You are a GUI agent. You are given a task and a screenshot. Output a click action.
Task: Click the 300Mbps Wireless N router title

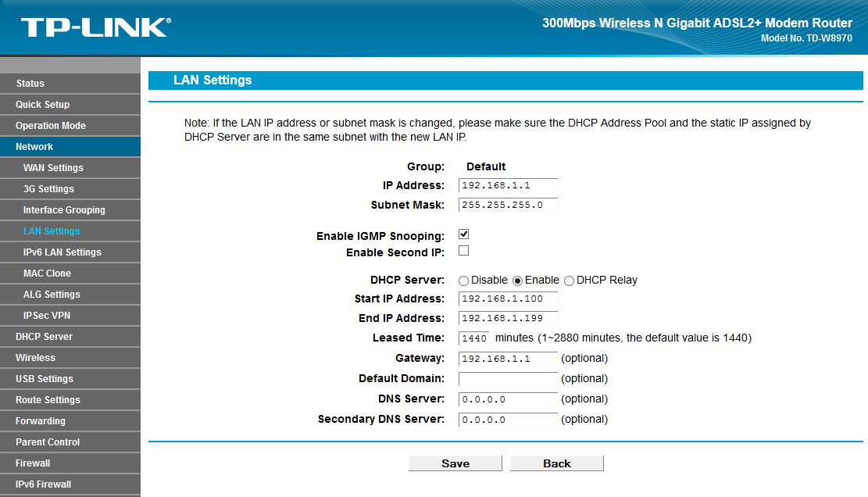click(698, 23)
